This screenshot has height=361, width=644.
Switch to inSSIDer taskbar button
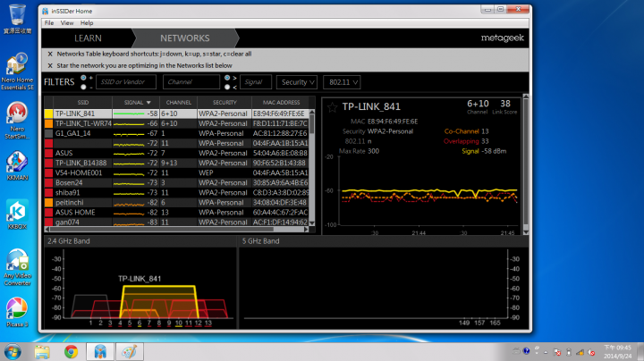pyautogui.click(x=100, y=351)
